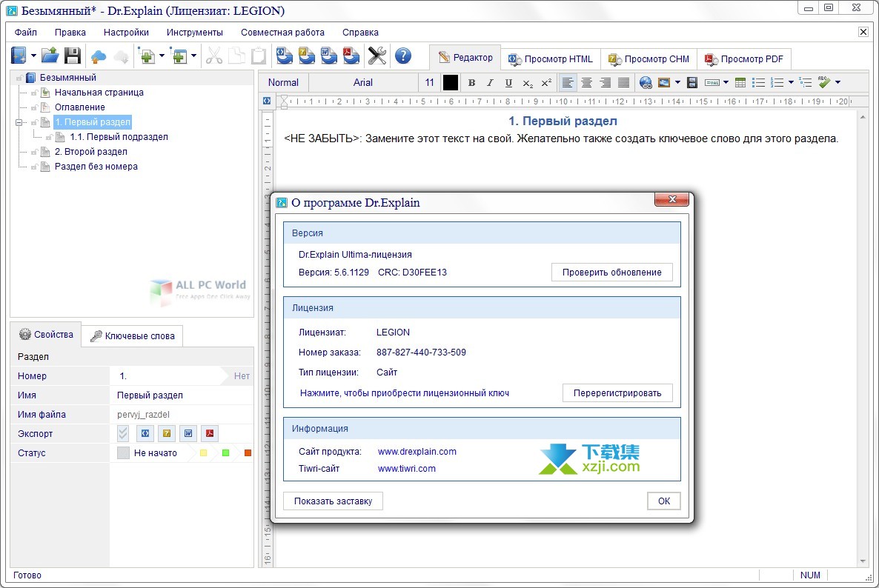Open Add topic dropdown arrow
Viewport: 879px width, 588px height.
162,56
